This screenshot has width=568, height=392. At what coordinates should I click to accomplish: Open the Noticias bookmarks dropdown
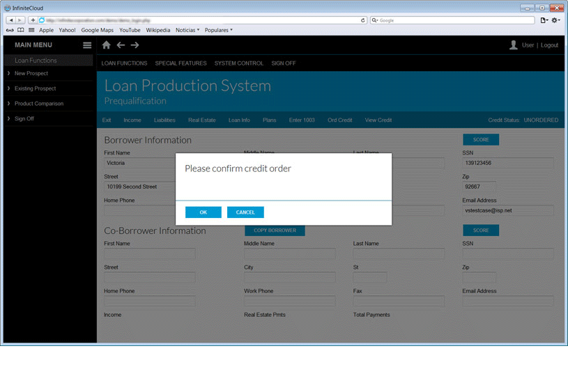(187, 30)
